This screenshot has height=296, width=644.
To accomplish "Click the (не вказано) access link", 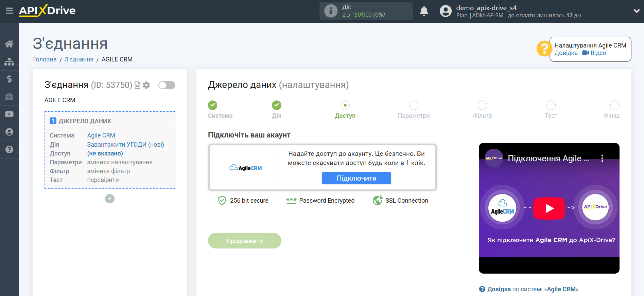I will 105,153.
